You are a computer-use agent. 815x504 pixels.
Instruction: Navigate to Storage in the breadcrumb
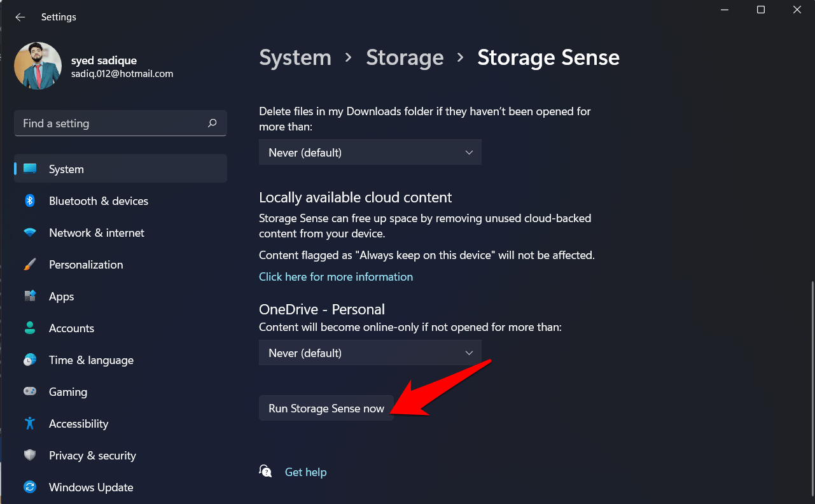pos(405,57)
